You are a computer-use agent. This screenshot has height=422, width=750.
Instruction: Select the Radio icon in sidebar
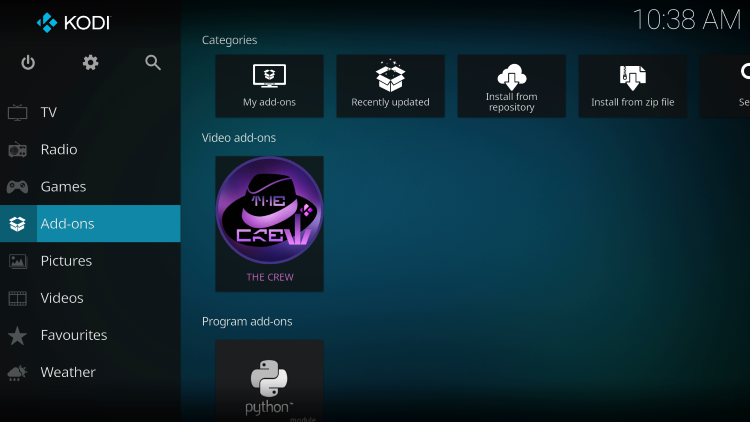[x=18, y=150]
